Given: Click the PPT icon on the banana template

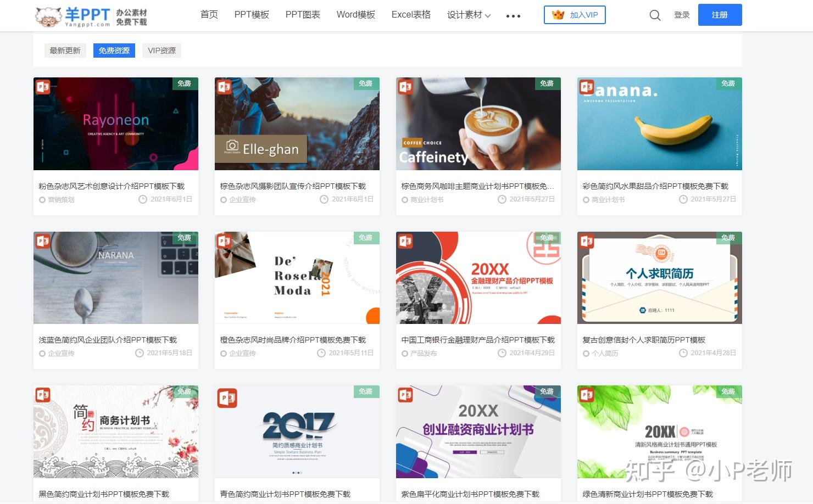Looking at the screenshot, I should (x=586, y=87).
